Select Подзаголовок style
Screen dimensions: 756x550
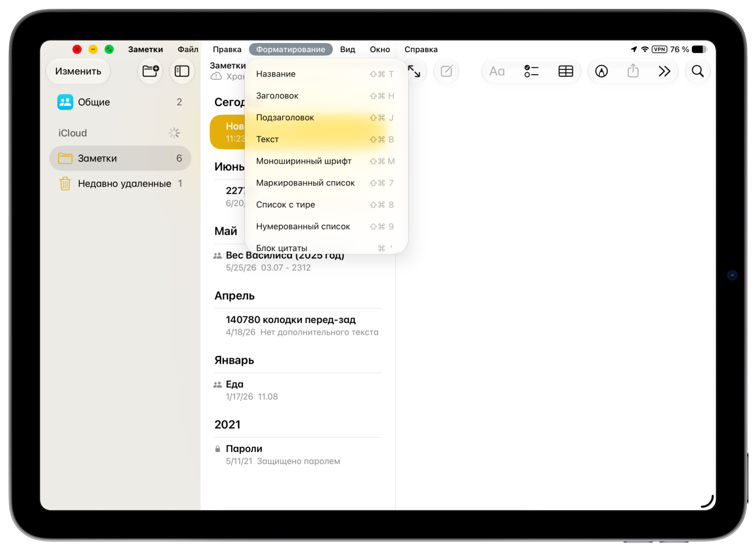(x=326, y=117)
